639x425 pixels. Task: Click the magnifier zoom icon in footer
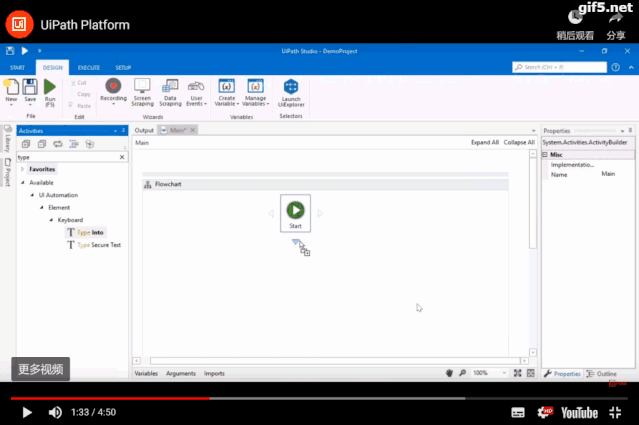(463, 373)
